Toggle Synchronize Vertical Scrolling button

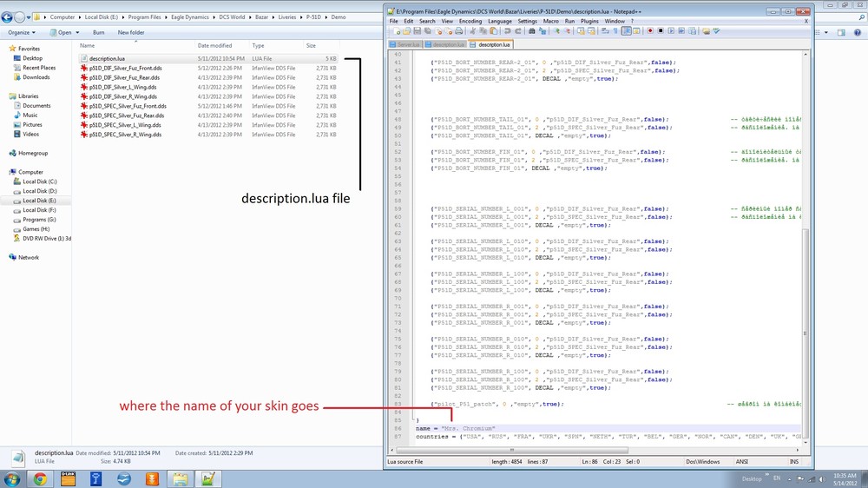(582, 31)
